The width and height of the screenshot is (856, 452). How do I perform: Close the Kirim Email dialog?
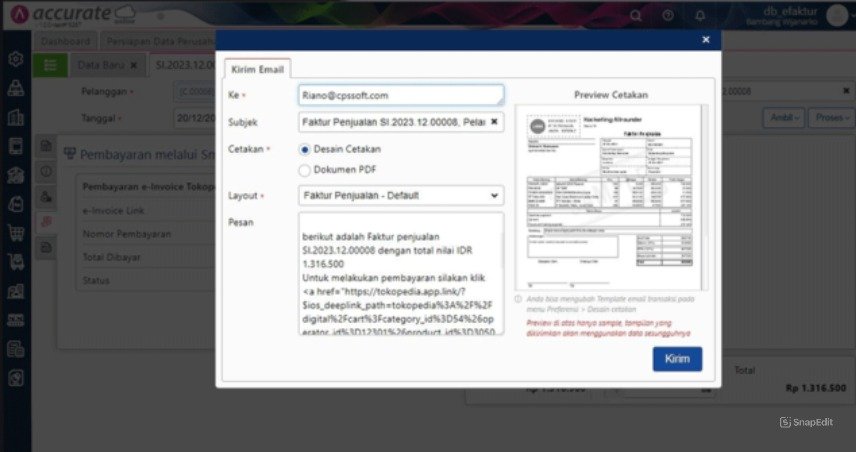click(706, 40)
